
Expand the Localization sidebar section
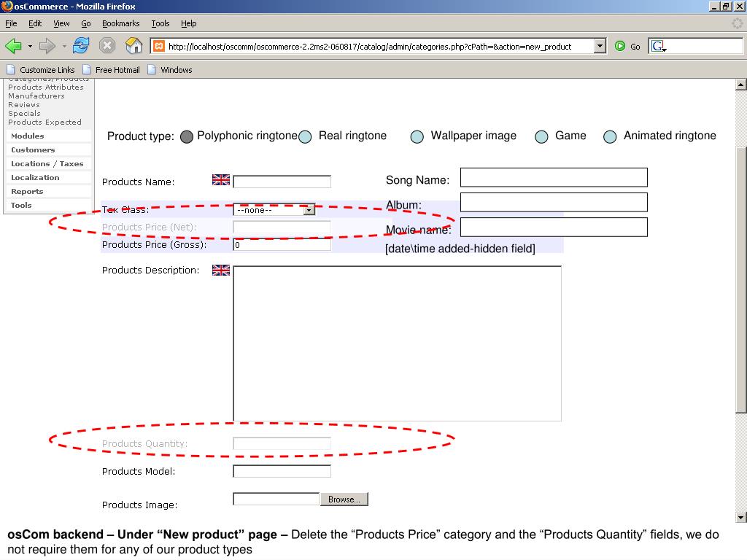[35, 177]
